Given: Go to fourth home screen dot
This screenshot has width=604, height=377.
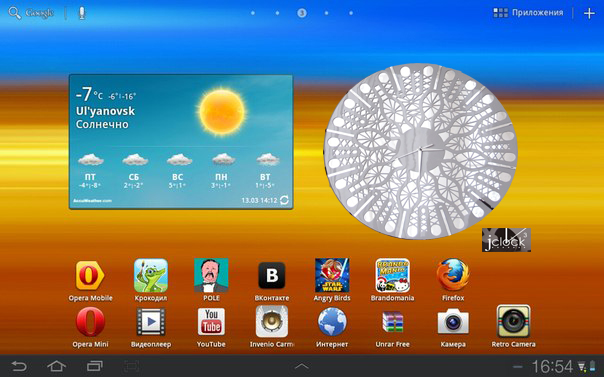Looking at the screenshot, I should [x=327, y=13].
